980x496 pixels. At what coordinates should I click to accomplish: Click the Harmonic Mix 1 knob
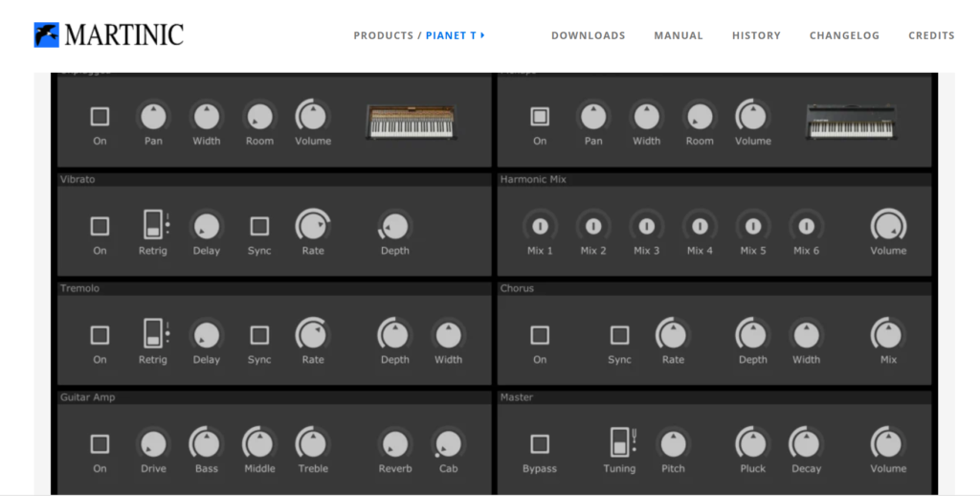coord(540,227)
